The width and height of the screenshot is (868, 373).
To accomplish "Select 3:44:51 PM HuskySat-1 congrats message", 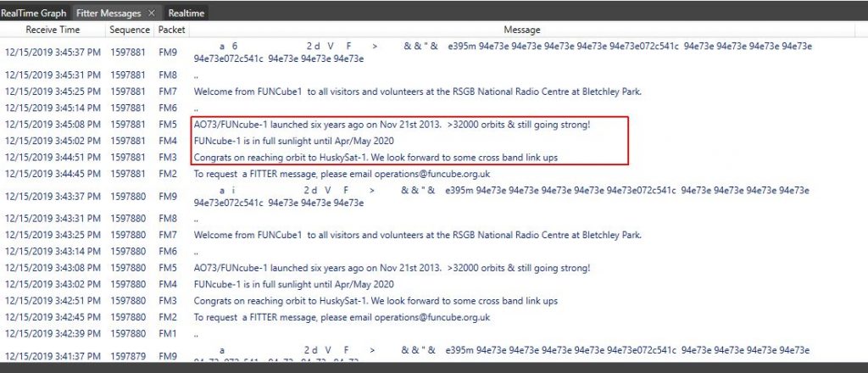I will [x=376, y=158].
